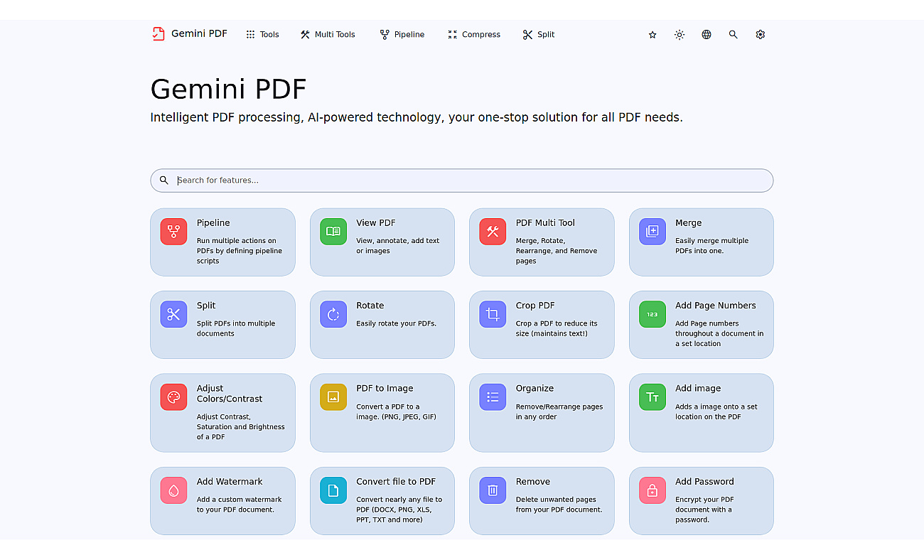Click 'Intelligent PDF processing' tagline text

[417, 117]
